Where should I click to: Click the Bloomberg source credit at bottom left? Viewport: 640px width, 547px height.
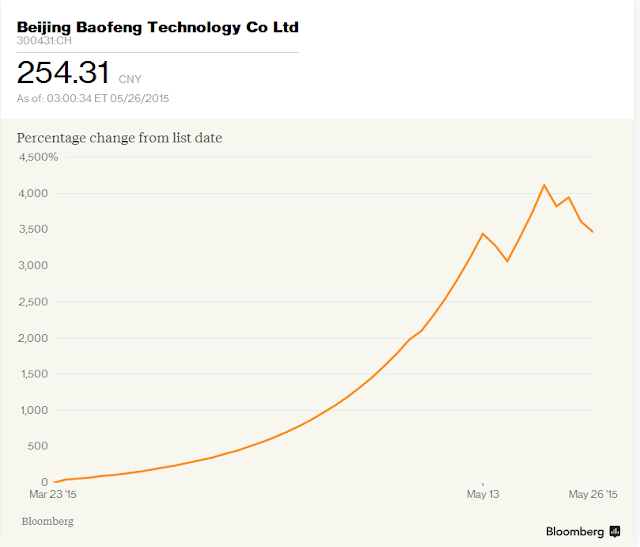pyautogui.click(x=48, y=522)
